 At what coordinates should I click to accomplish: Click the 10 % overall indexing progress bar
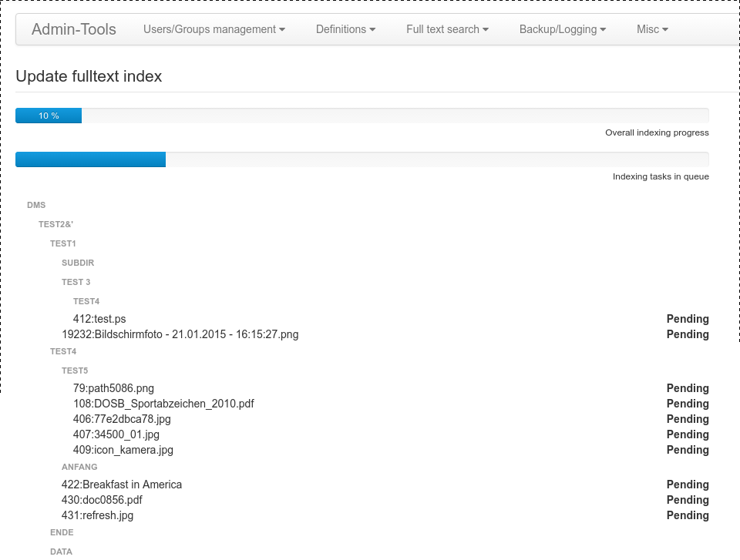[x=49, y=116]
